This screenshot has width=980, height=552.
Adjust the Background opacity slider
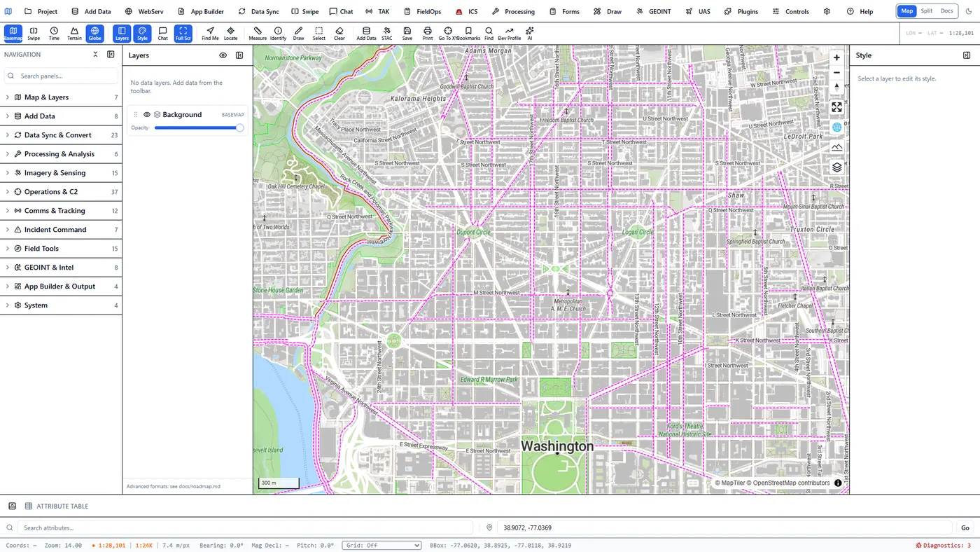199,127
